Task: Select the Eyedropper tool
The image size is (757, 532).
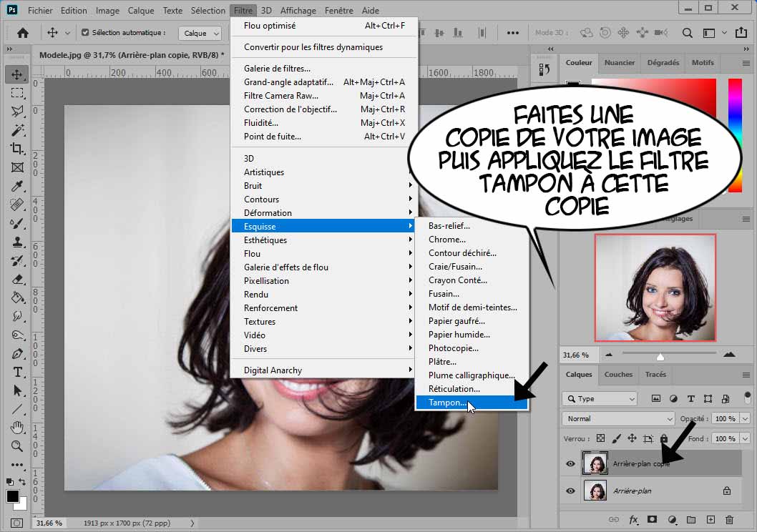Action: [17, 186]
